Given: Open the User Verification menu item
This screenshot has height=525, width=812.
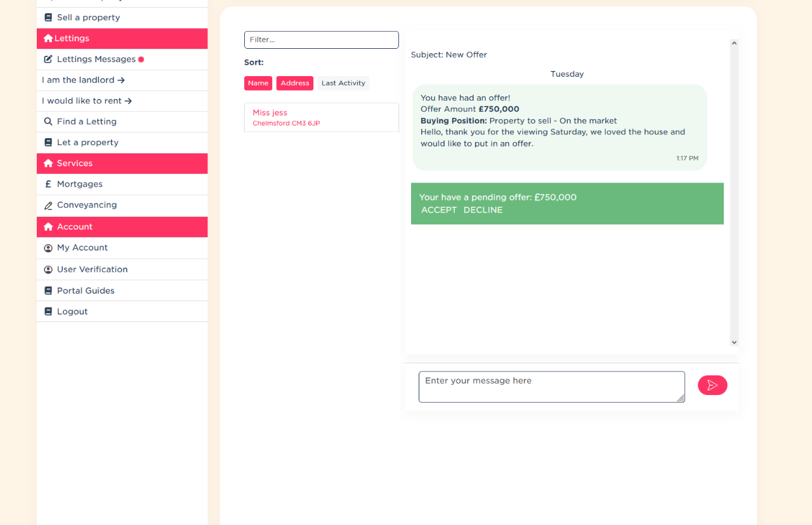Looking at the screenshot, I should click(92, 269).
